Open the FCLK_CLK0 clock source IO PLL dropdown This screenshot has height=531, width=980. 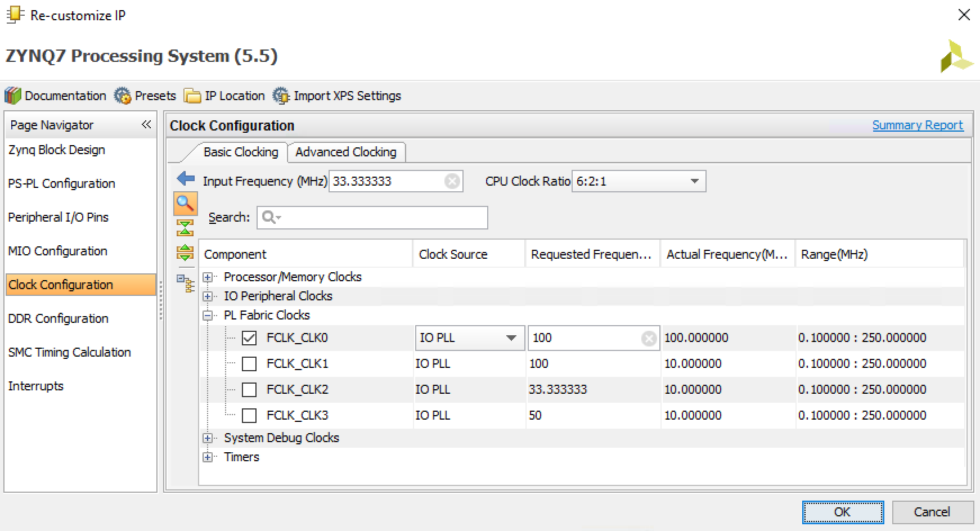pyautogui.click(x=470, y=338)
